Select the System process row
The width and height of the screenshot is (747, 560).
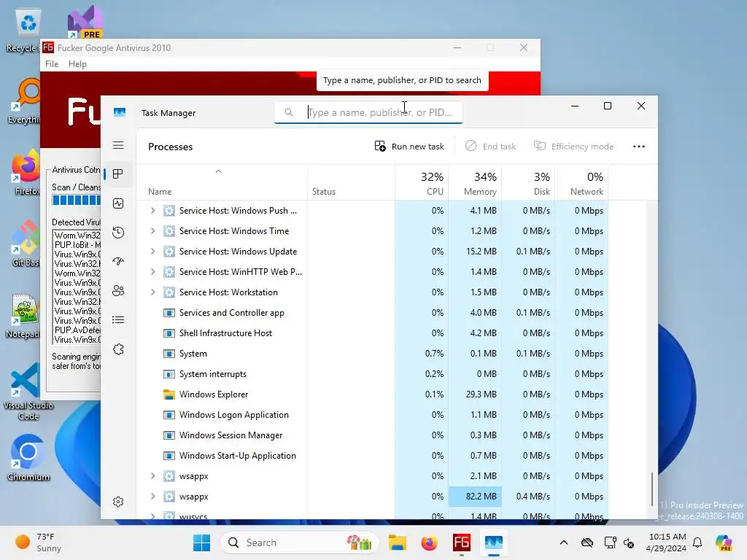[x=373, y=354]
